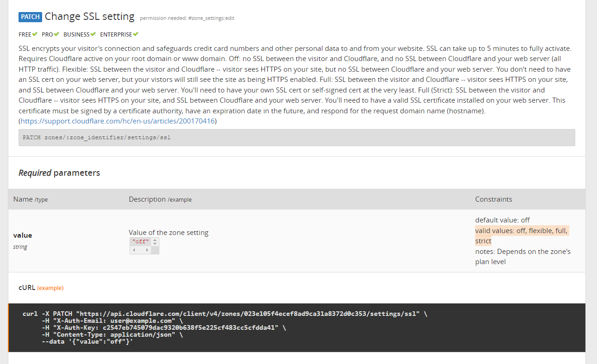This screenshot has width=597, height=364.
Task: Click the "Name /type" column header
Action: click(x=31, y=199)
